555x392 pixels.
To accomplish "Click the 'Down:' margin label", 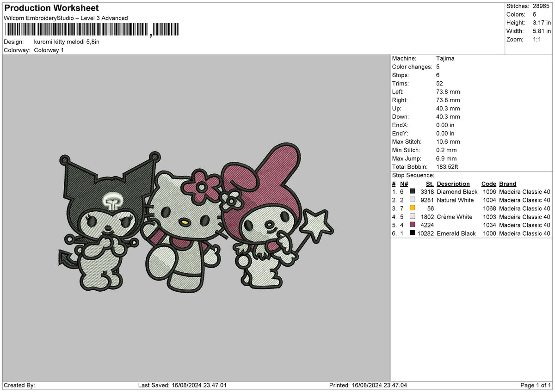I will pos(401,117).
